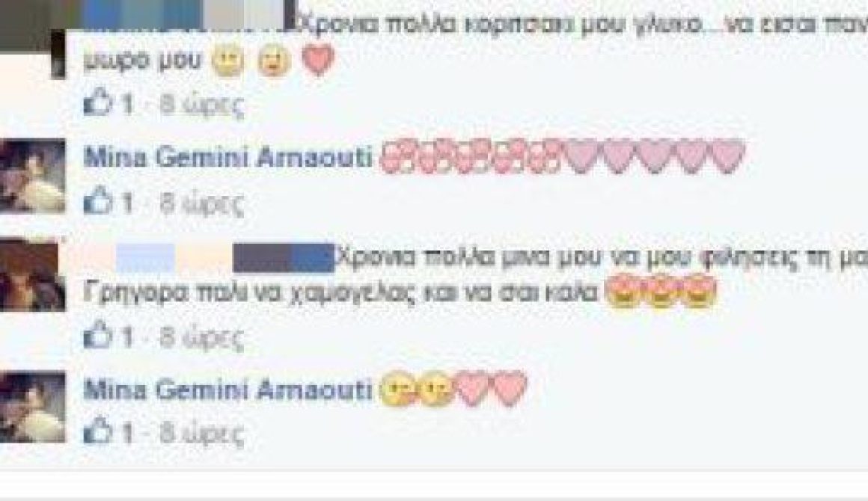
Task: Click the heart-eyes emoji after "να σαι καλα"
Action: point(661,292)
